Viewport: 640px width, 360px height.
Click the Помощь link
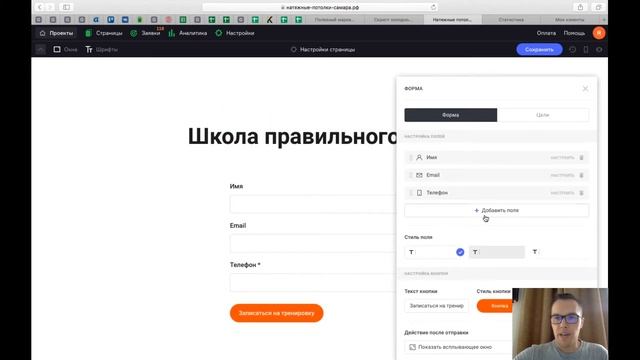coord(574,33)
